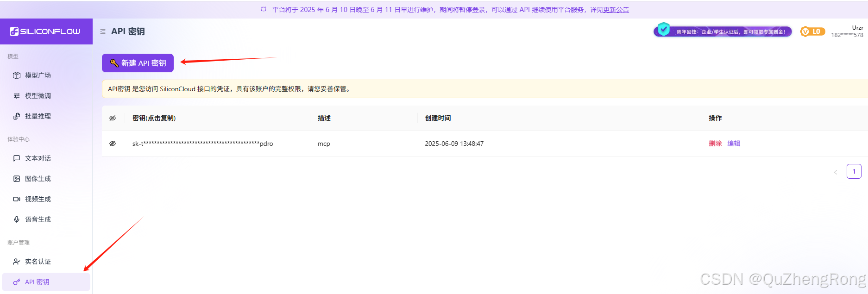The image size is (868, 294).
Task: Click the camera icon beside 视频生成
Action: [x=17, y=199]
